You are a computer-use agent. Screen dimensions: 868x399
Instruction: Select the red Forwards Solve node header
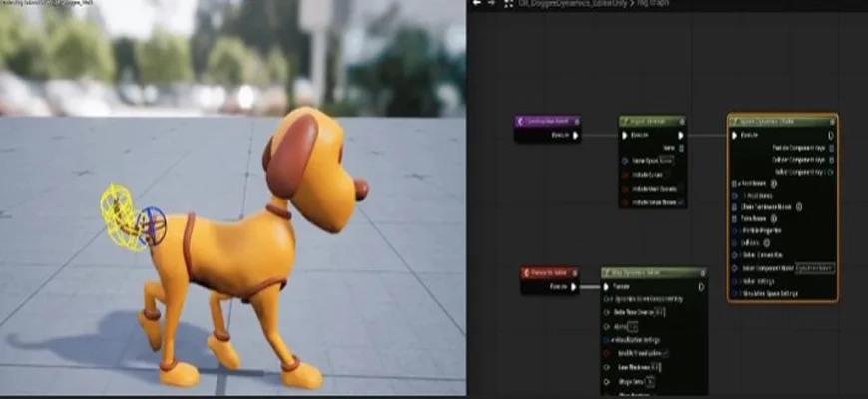pyautogui.click(x=550, y=273)
